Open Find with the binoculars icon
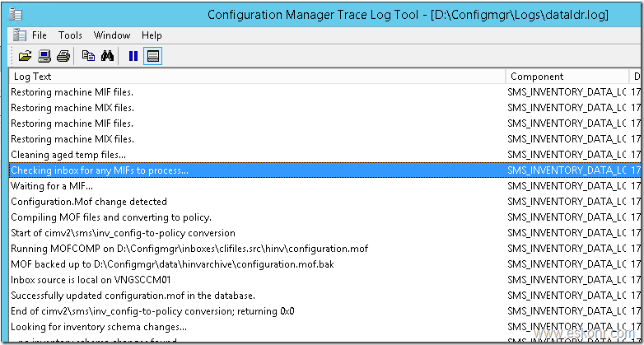This screenshot has height=345, width=644. tap(107, 56)
